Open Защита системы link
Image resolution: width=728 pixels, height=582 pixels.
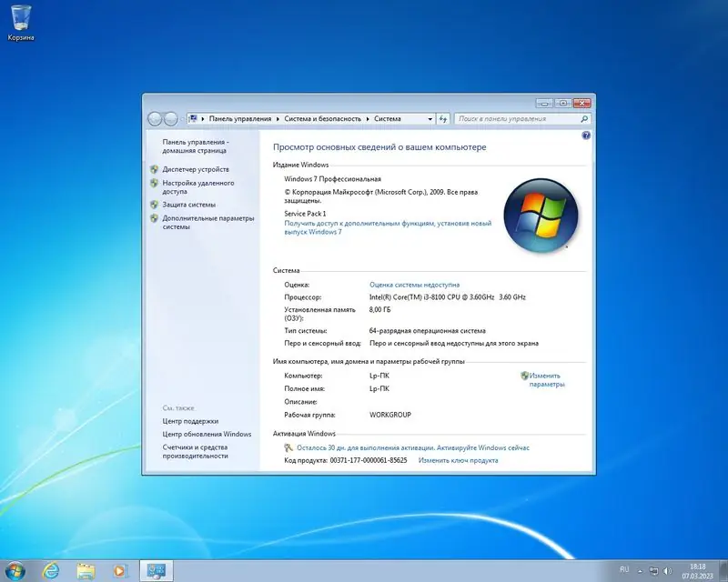[x=189, y=205]
